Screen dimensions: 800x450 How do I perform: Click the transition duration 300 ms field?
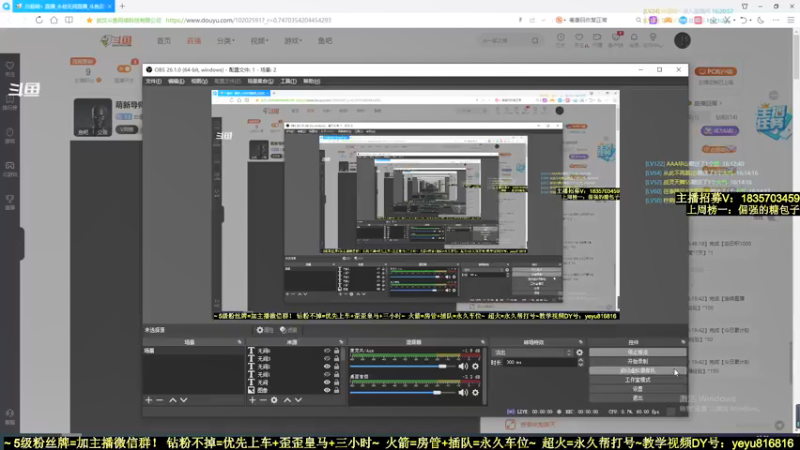540,362
